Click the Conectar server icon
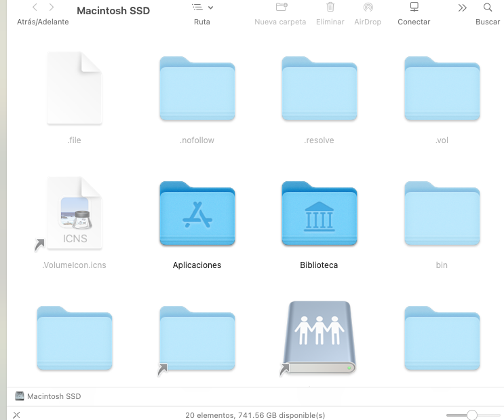Viewport: 504px width, 420px height. click(x=414, y=7)
